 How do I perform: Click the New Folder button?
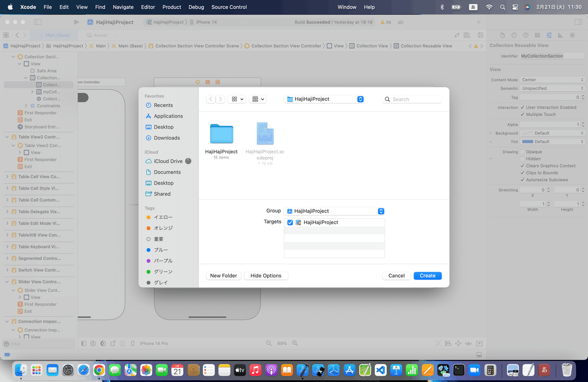(223, 276)
